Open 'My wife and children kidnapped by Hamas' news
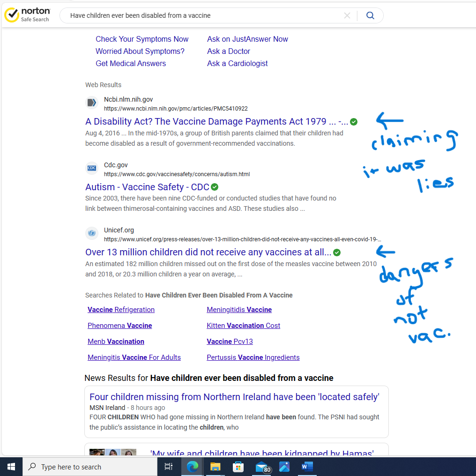This screenshot has width=476, height=476. click(x=262, y=452)
